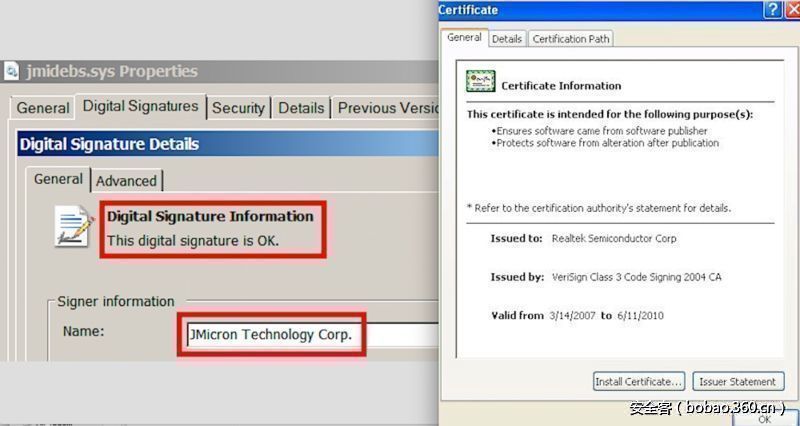800x426 pixels.
Task: Open the Security tab
Action: [x=238, y=108]
